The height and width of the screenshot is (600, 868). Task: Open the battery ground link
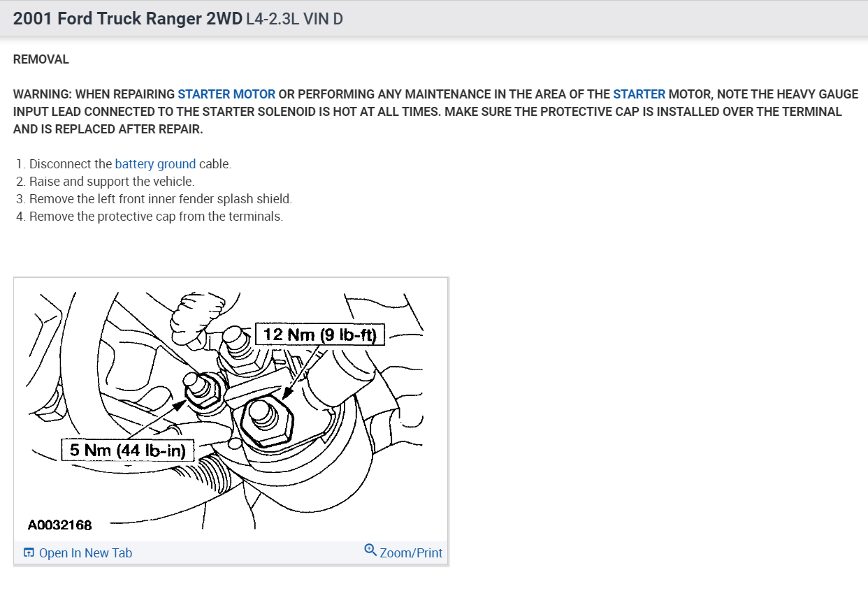point(155,164)
